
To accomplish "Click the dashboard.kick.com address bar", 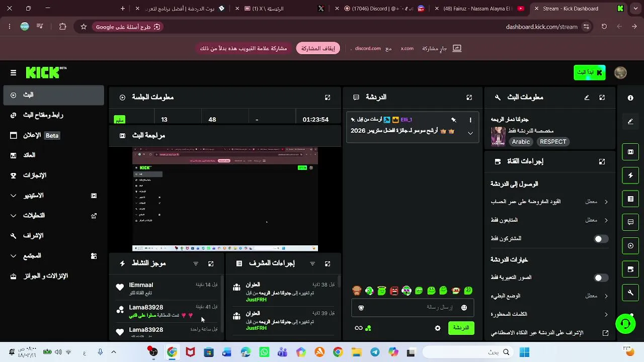I will [542, 27].
